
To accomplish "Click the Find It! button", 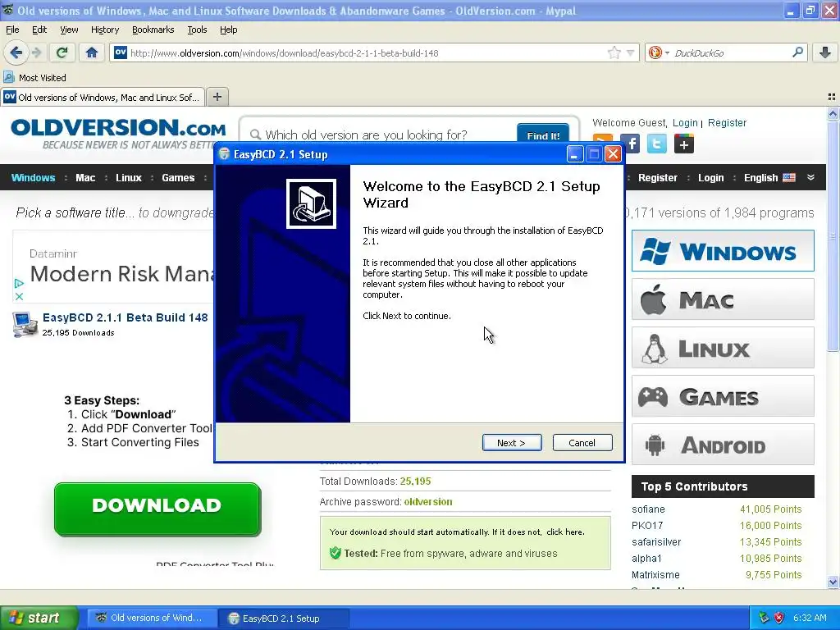I will [543, 135].
